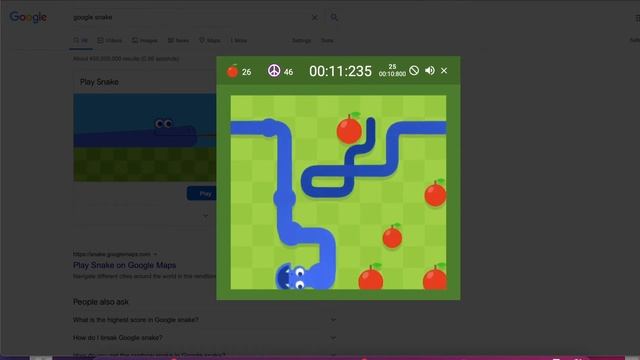The height and width of the screenshot is (360, 640).
Task: Click the search box containing google snake
Action: [190, 17]
